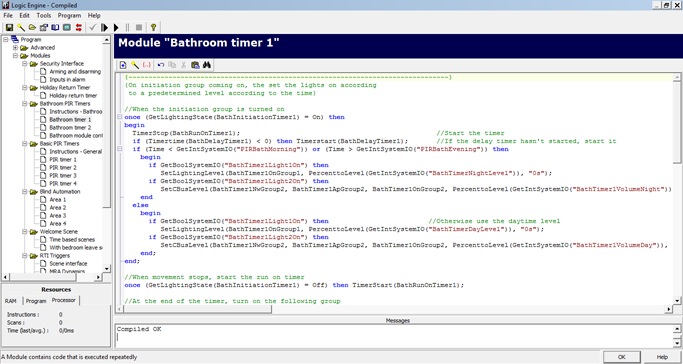This screenshot has width=683, height=364.
Task: Collapse the Holiday Return Timer folder
Action: [x=25, y=88]
